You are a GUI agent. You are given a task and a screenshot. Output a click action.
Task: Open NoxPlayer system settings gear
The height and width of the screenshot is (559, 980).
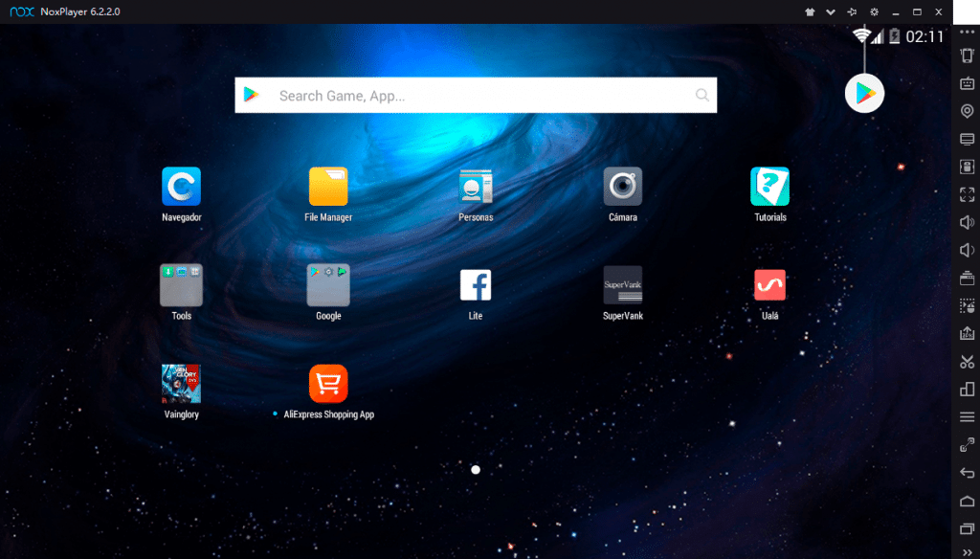tap(874, 11)
